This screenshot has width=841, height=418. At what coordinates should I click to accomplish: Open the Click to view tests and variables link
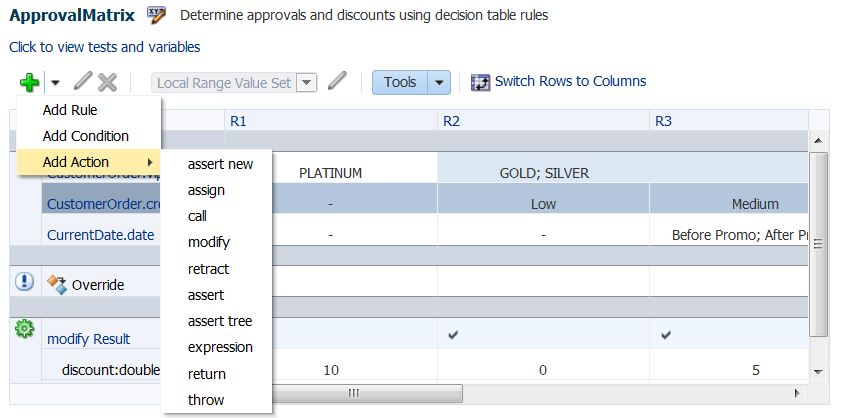coord(105,47)
